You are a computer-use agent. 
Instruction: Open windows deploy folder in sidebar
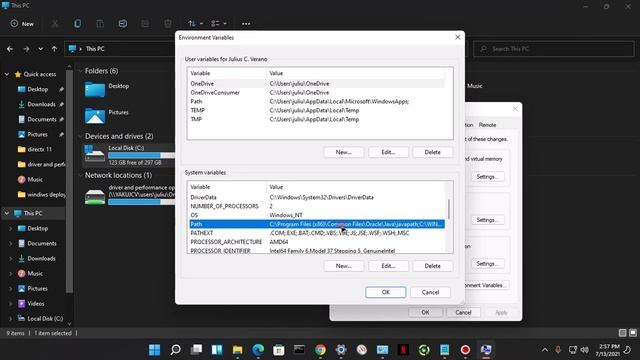click(x=45, y=195)
